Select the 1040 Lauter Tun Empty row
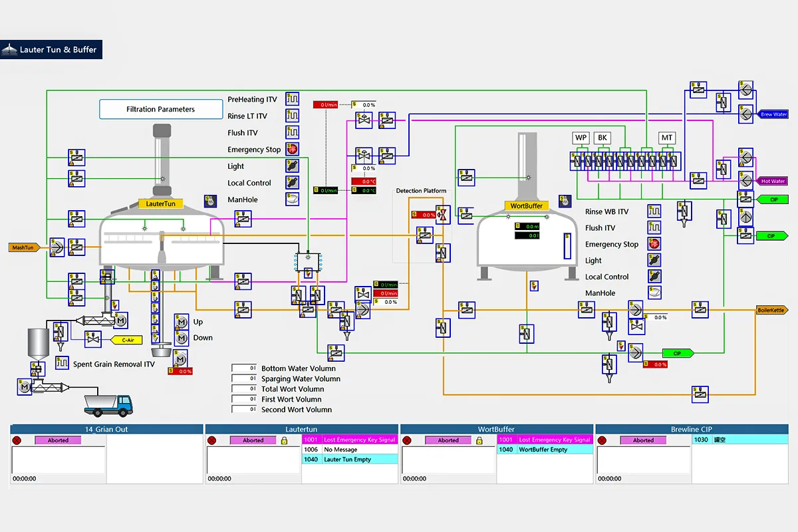The width and height of the screenshot is (798, 532). pyautogui.click(x=350, y=460)
